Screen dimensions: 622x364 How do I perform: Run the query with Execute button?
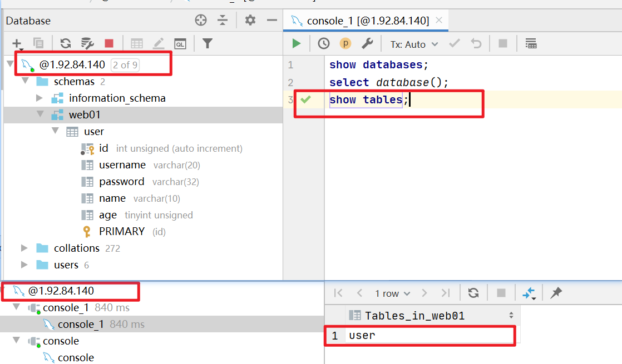point(297,44)
